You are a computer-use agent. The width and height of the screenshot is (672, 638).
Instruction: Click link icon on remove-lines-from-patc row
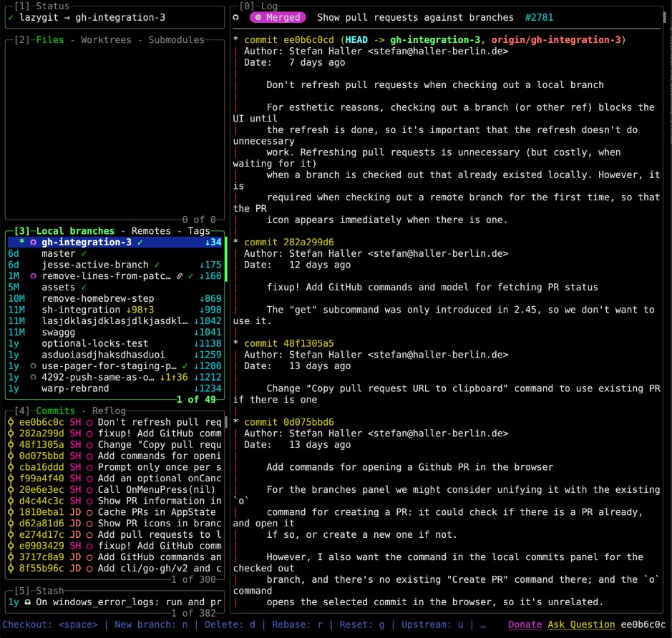(x=180, y=276)
